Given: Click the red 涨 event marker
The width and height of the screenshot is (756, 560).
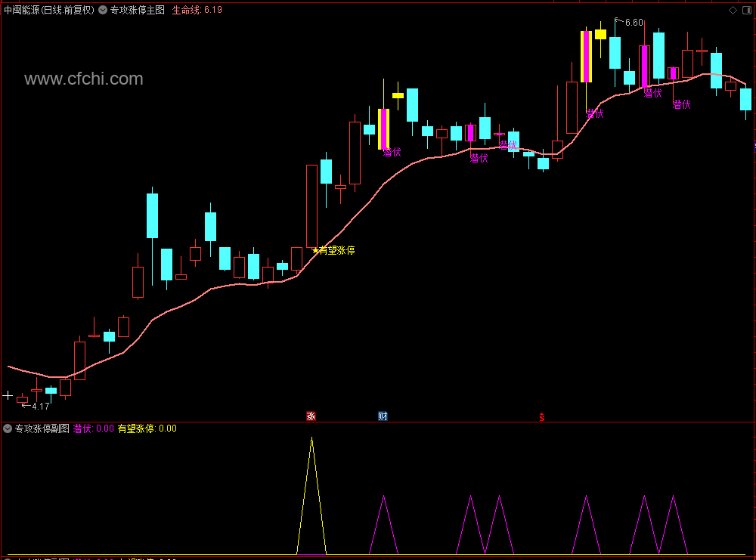Looking at the screenshot, I should [x=311, y=416].
